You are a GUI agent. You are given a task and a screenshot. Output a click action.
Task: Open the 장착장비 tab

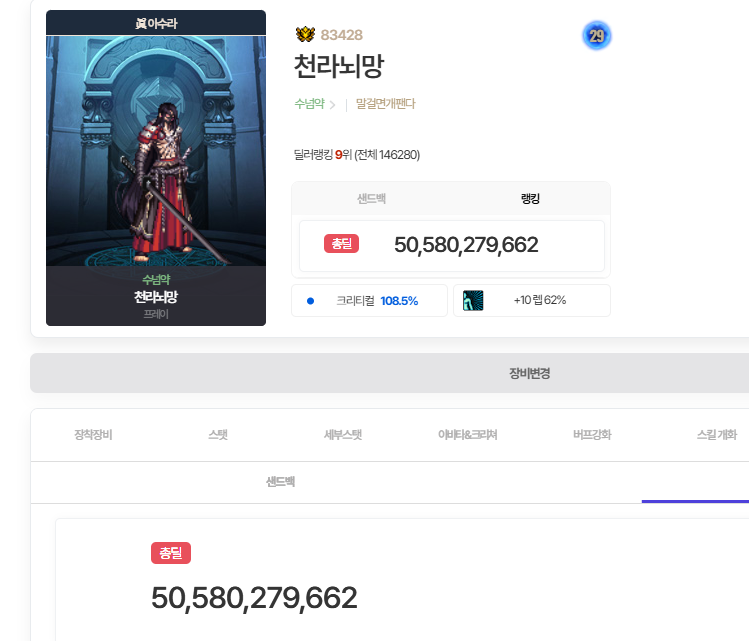[93, 435]
